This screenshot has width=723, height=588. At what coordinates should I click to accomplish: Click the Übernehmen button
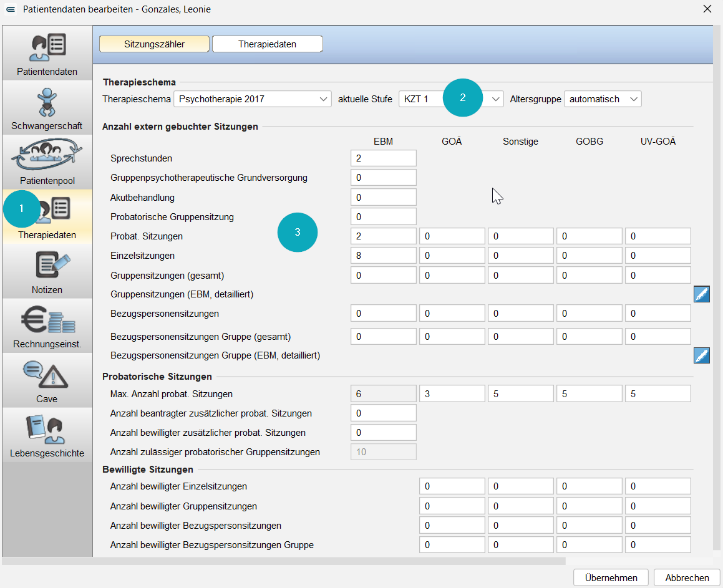611,578
